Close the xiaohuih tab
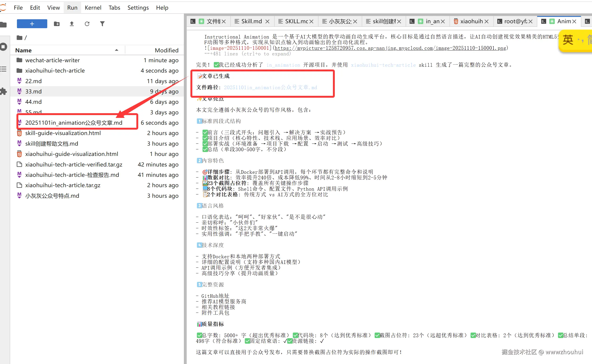Screen dimensions: 592x364 click(486, 21)
